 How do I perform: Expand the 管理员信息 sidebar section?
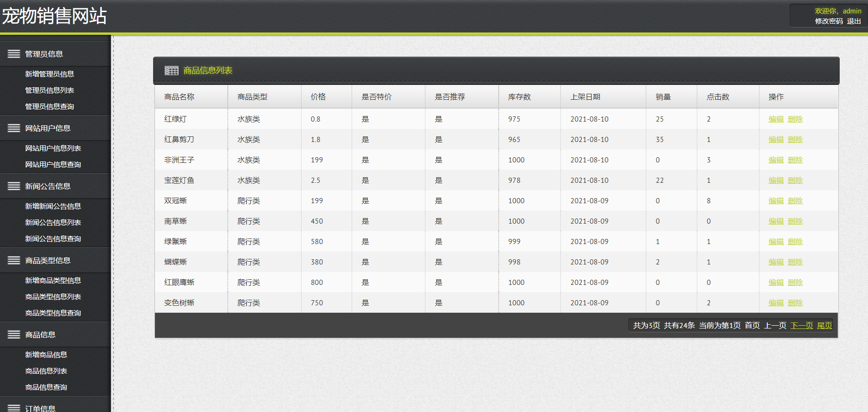(55, 54)
